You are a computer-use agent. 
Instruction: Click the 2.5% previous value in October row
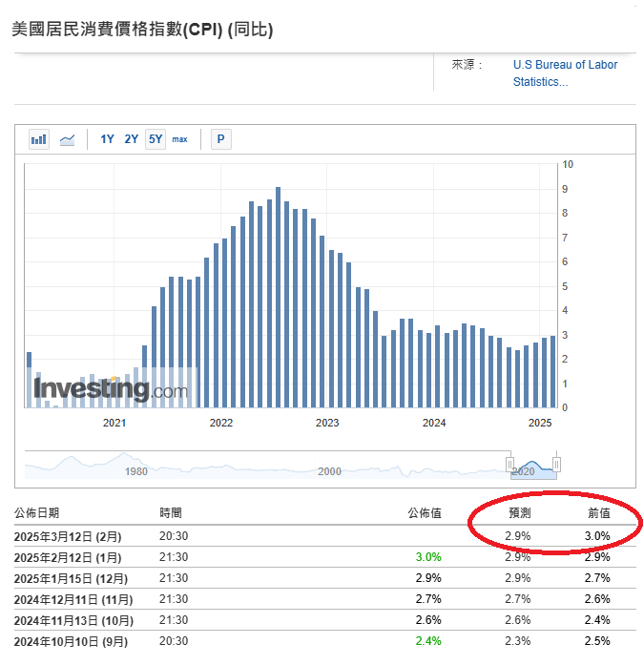click(597, 641)
